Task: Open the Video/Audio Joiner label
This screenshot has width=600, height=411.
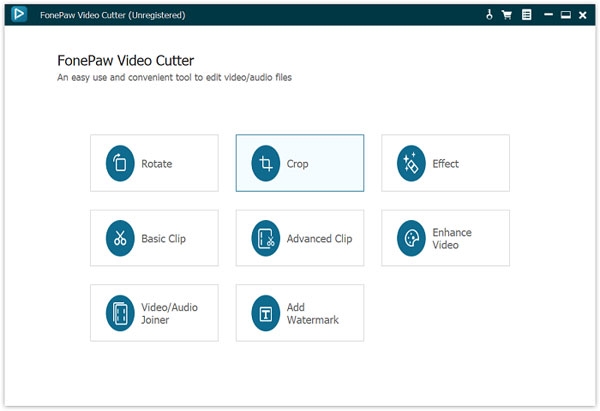Action: coord(170,313)
